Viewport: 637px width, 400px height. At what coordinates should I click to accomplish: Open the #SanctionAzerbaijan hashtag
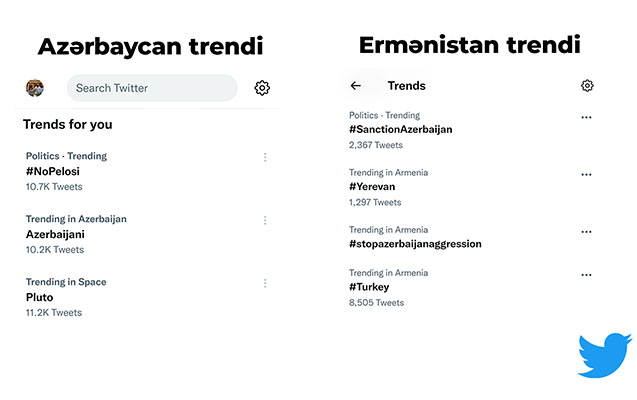[x=400, y=129]
